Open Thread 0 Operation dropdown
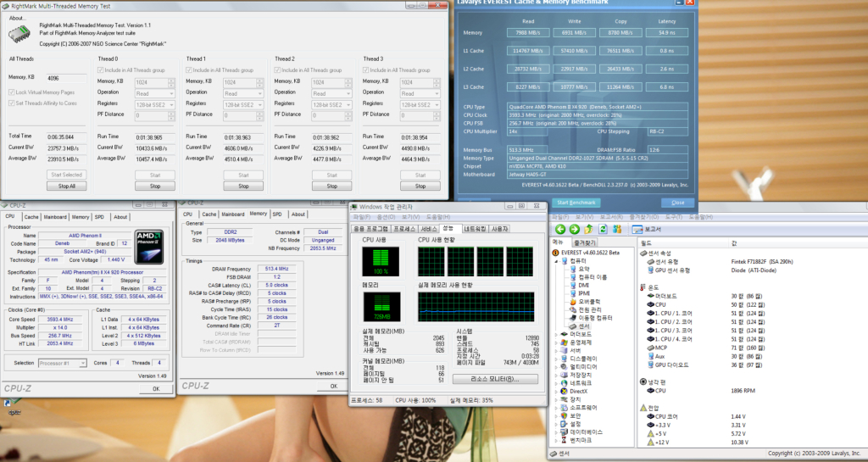 (x=155, y=93)
